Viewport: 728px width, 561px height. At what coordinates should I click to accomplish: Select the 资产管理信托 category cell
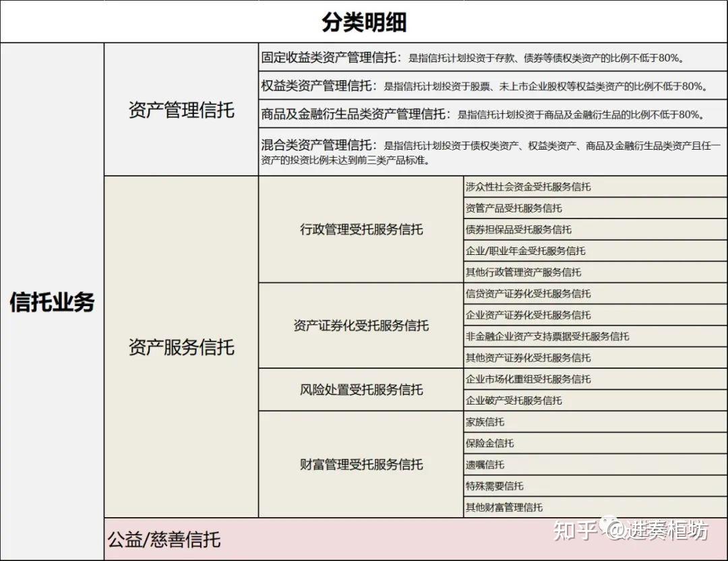pyautogui.click(x=179, y=108)
